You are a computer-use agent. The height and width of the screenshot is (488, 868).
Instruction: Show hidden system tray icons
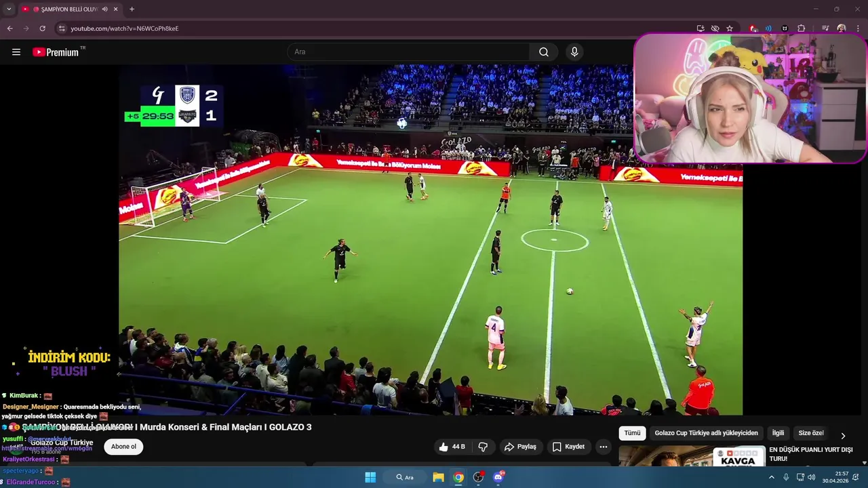coord(771,477)
